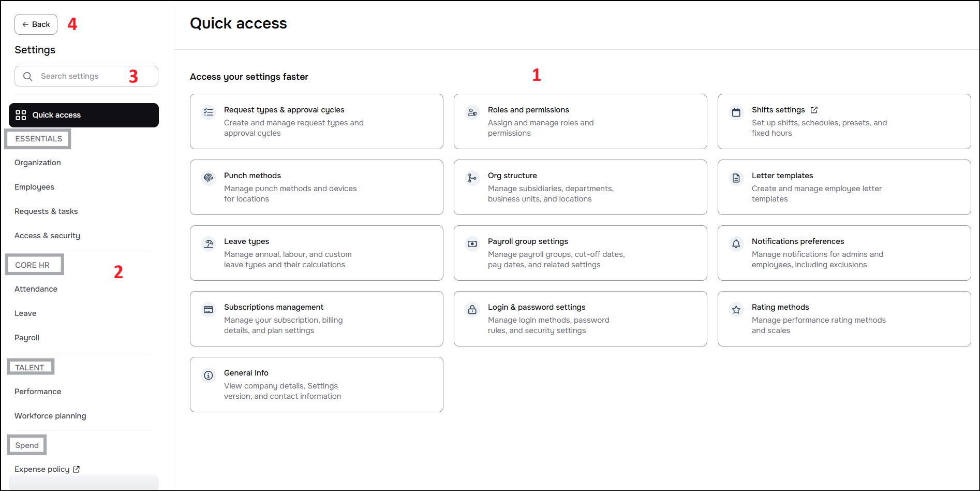Open Request types & approval cycles card
980x491 pixels.
point(316,121)
